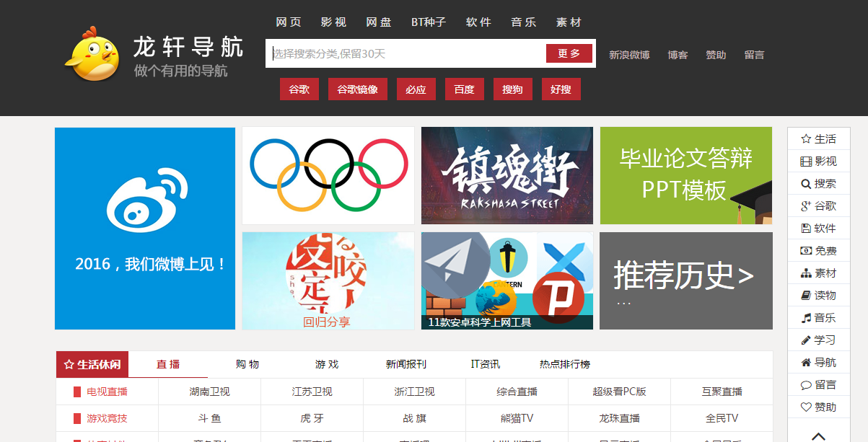Screen dimensions: 868x442
Task: Open 斗鱼 live link
Action: (210, 418)
